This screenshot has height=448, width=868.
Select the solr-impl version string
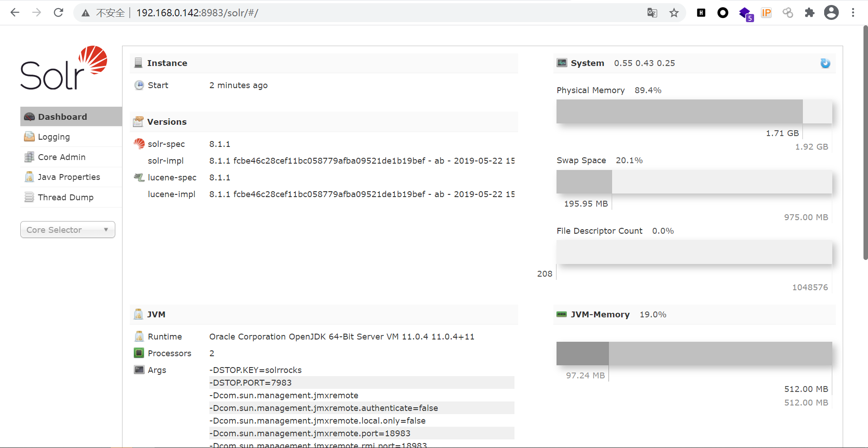click(x=362, y=160)
